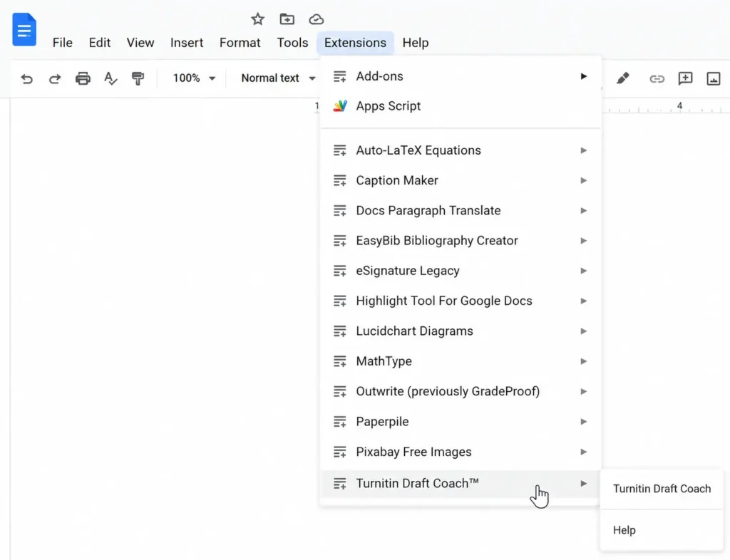Click the icon beside Turnitin Draft Coach™

point(340,484)
